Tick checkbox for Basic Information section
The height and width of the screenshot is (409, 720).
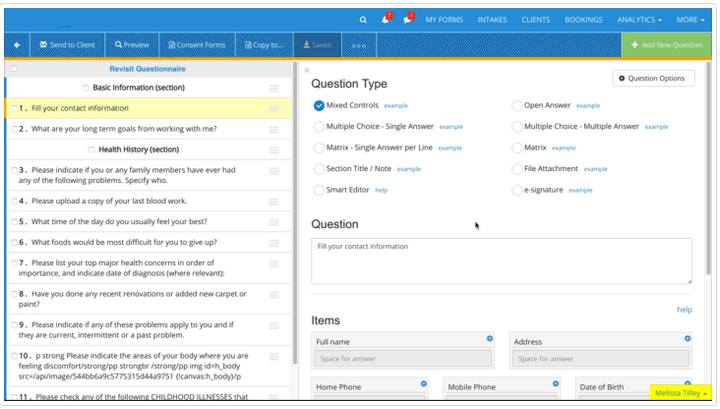85,88
